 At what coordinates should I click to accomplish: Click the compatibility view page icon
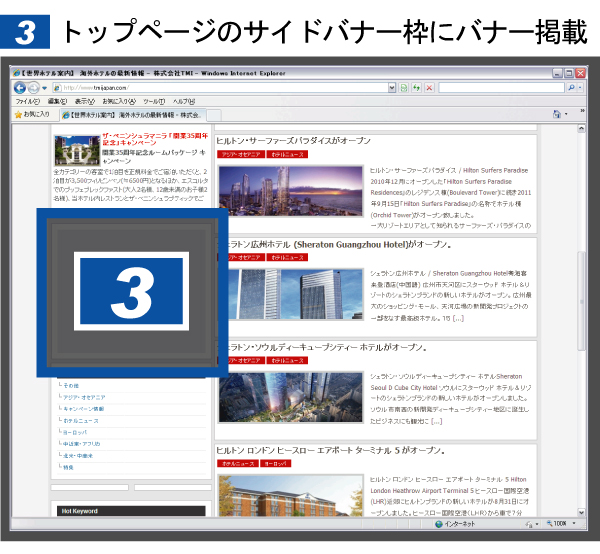click(x=403, y=88)
